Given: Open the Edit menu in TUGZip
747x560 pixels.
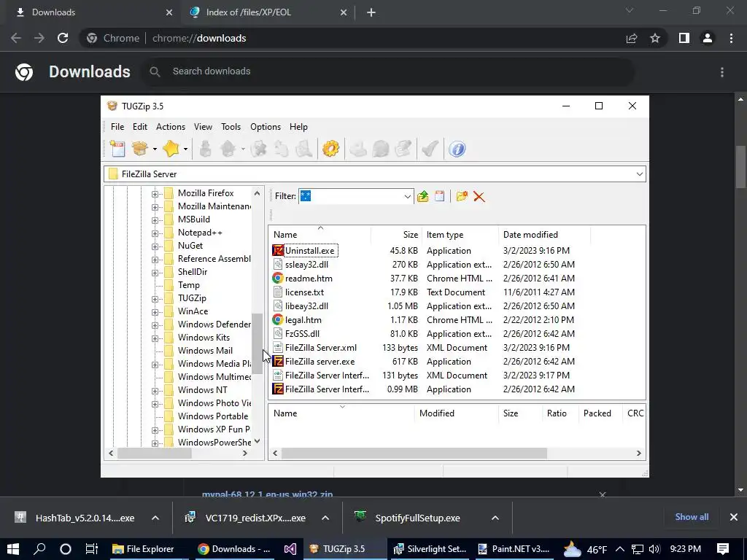Looking at the screenshot, I should [x=139, y=127].
